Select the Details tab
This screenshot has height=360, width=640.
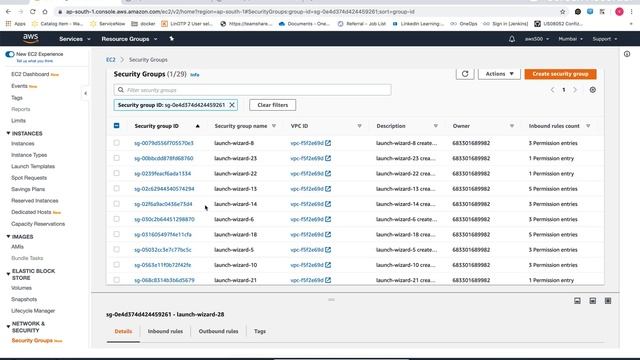(123, 331)
